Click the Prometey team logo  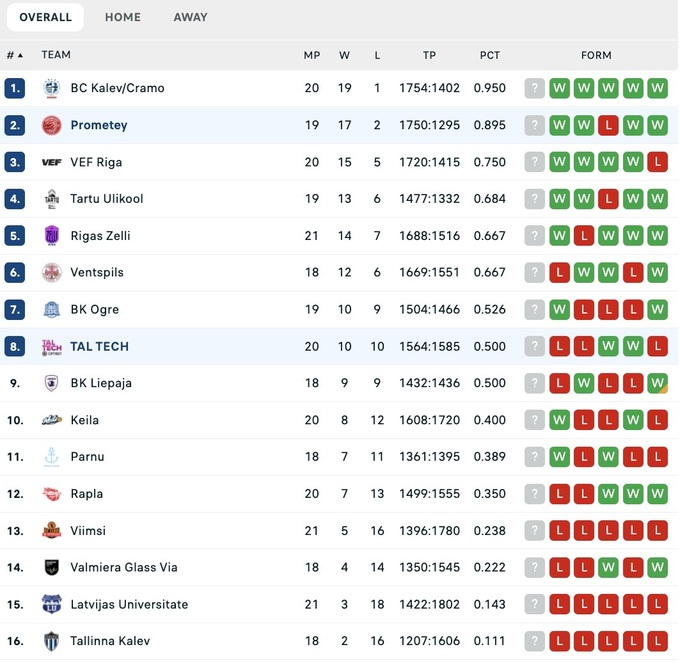pos(51,125)
